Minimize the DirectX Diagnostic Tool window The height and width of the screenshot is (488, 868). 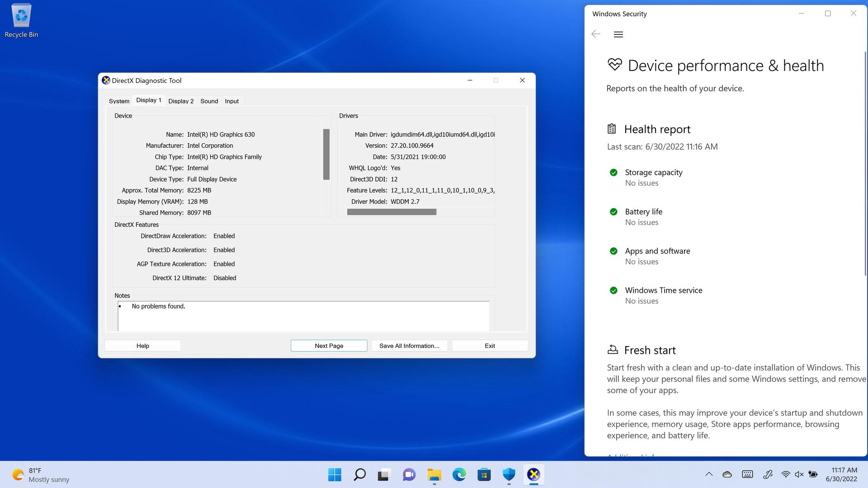470,80
